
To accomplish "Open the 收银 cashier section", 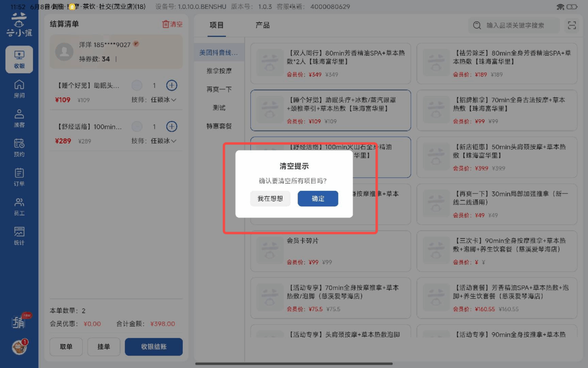I will (x=19, y=59).
